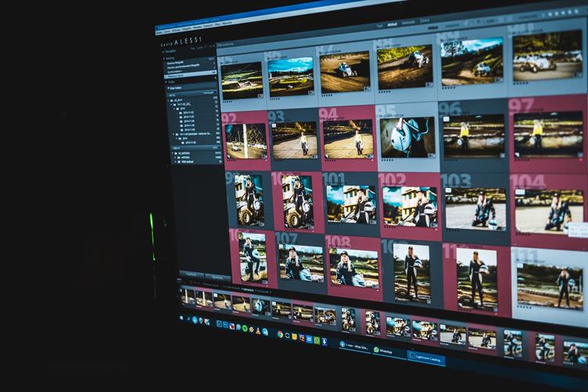Screen dimensions: 588x392
Task: Select grid photo numbered 94
Action: pos(348,138)
